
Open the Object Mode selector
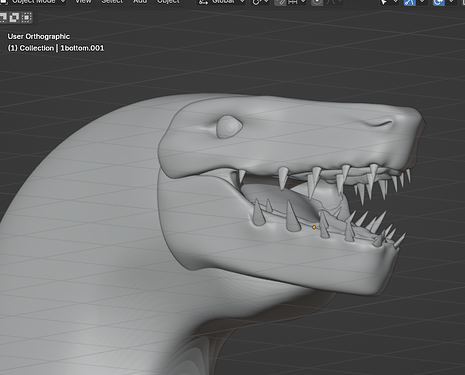[33, 2]
